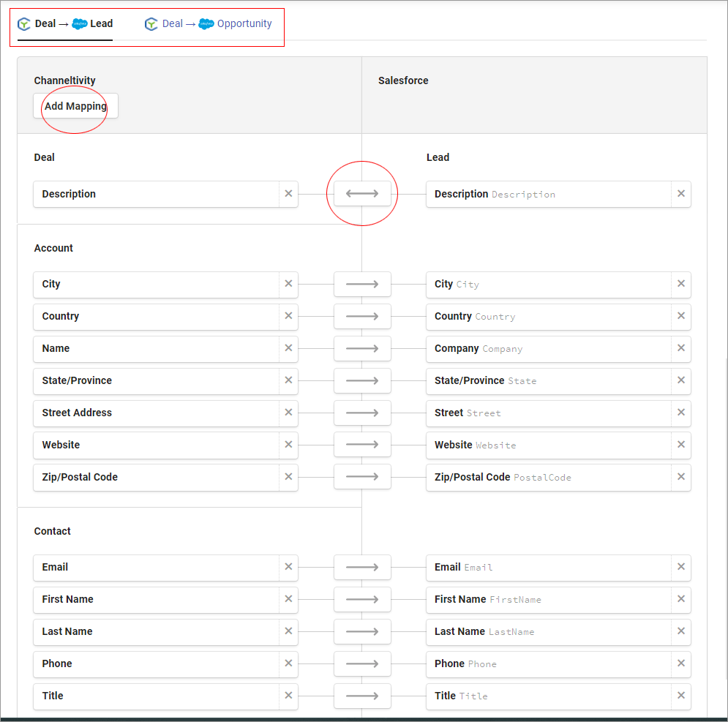Click the Salesforce column heading
This screenshot has width=728, height=722.
[403, 80]
